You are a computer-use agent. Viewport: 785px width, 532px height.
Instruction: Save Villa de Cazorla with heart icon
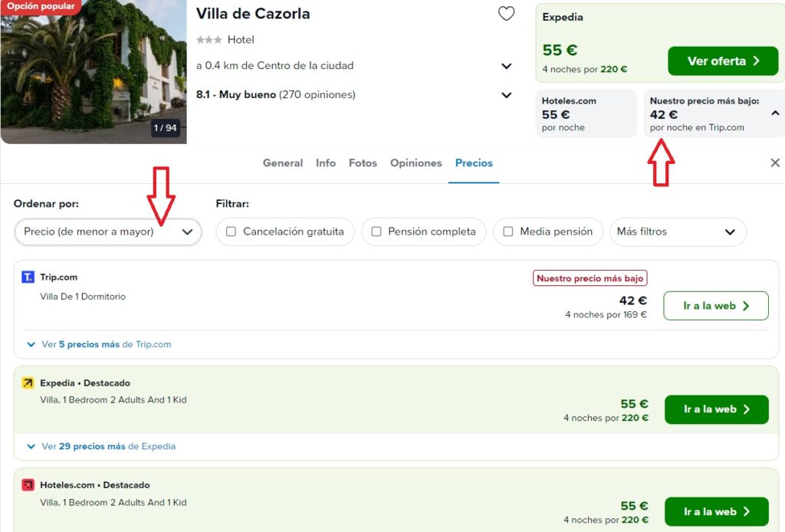point(506,14)
